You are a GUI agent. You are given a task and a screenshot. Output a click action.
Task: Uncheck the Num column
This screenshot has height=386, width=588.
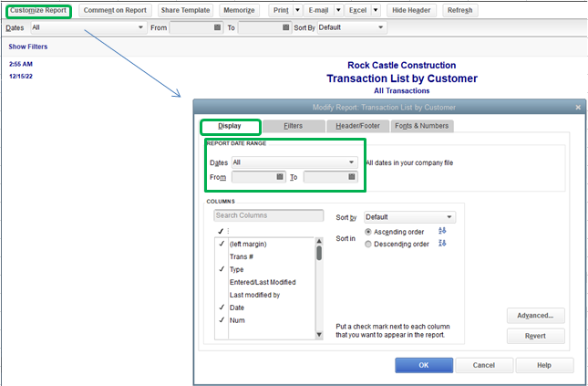click(222, 320)
